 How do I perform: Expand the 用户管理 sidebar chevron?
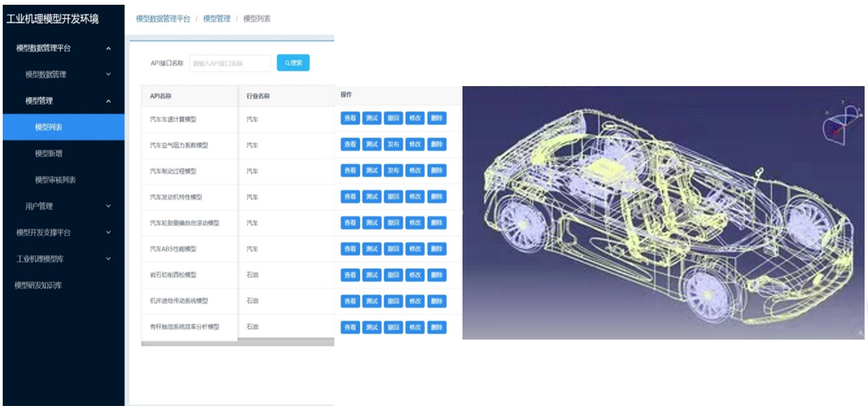(x=108, y=206)
